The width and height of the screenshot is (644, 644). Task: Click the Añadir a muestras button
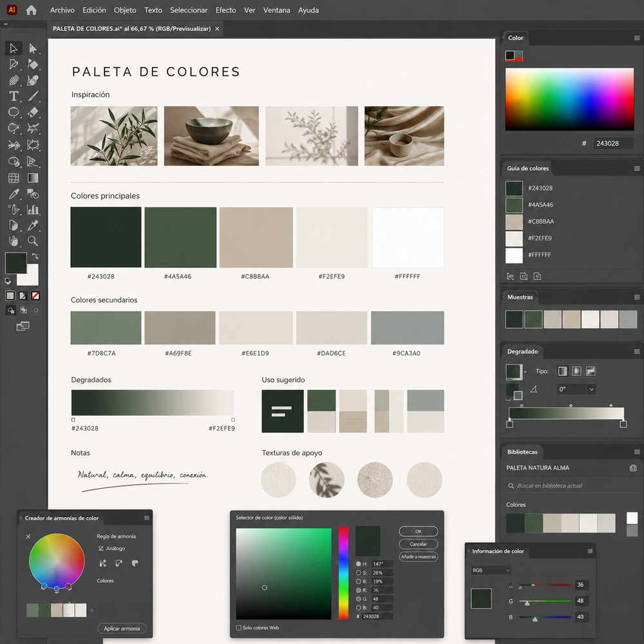point(418,557)
